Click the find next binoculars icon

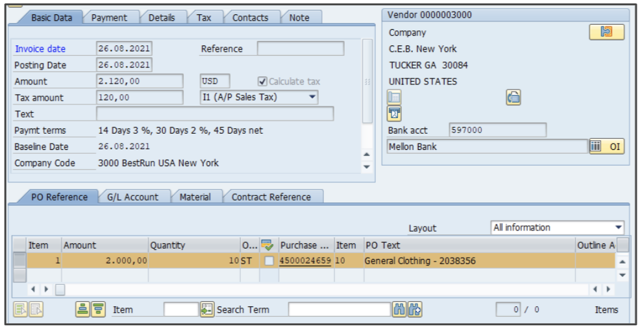point(415,310)
